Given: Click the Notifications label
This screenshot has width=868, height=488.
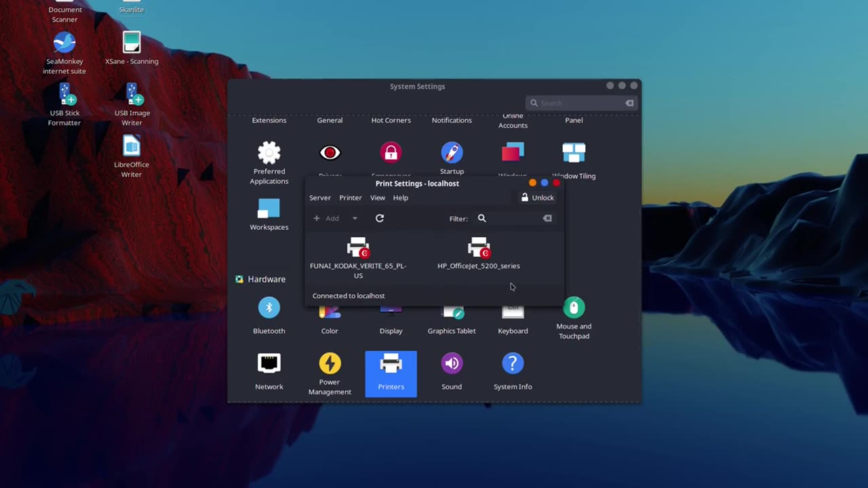Looking at the screenshot, I should (x=452, y=121).
